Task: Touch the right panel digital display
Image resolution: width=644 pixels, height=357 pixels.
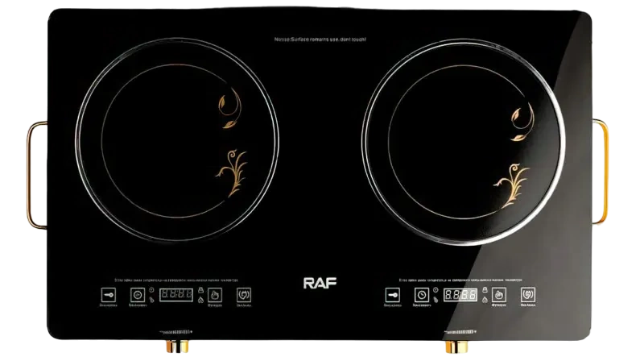Action: tap(460, 295)
